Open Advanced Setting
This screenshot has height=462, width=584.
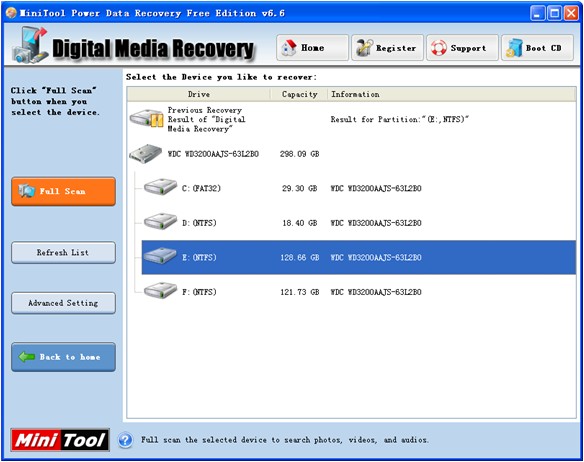(63, 303)
